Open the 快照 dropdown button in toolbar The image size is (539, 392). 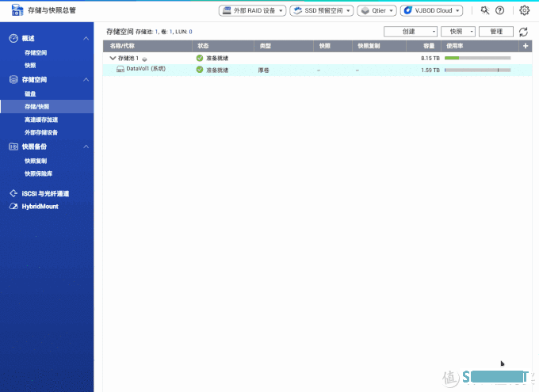coord(458,32)
